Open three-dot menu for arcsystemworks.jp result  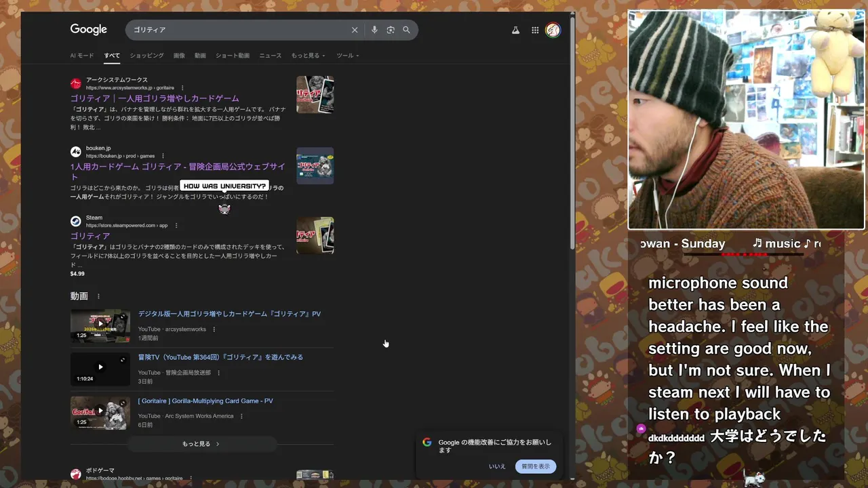182,87
